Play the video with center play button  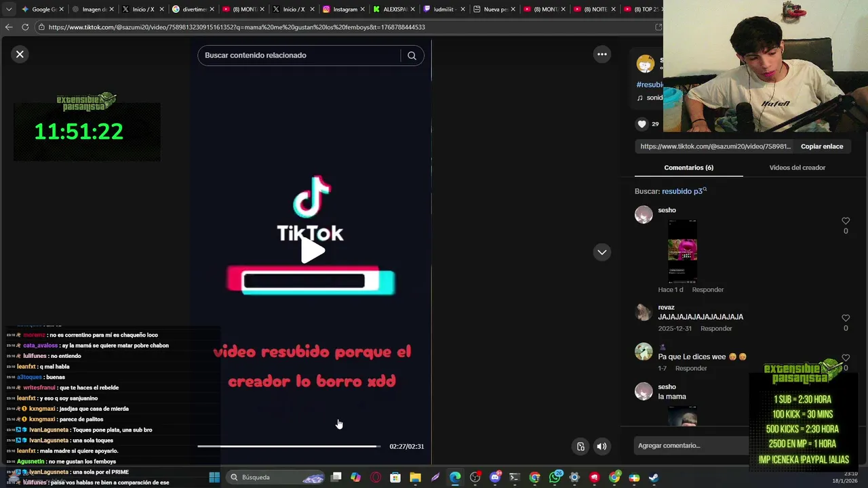pyautogui.click(x=313, y=251)
